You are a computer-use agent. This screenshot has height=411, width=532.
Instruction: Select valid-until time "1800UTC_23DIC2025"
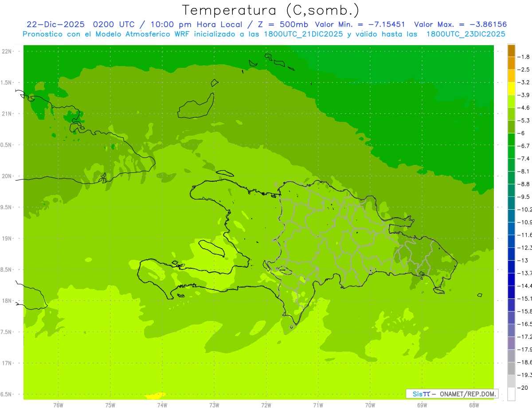tap(466, 34)
